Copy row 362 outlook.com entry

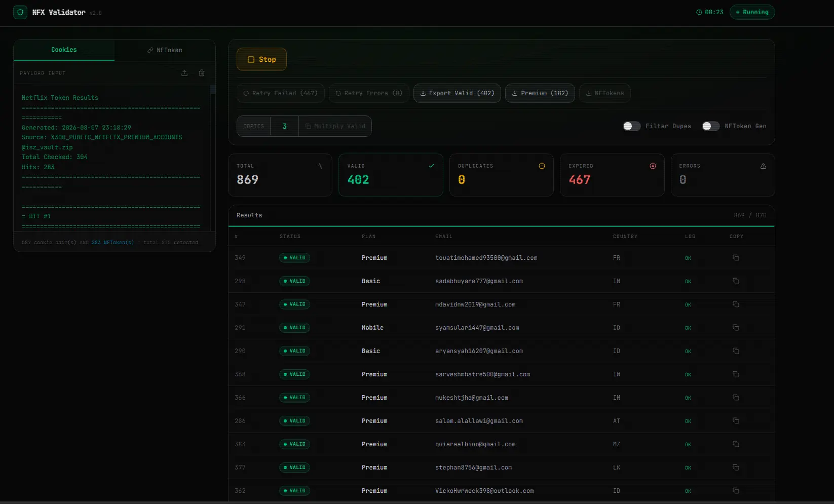click(736, 491)
